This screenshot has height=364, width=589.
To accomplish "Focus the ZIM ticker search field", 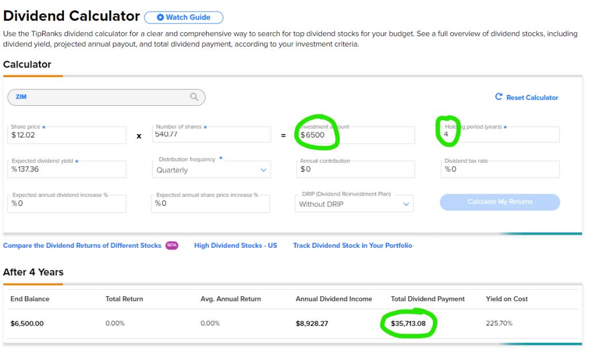I will (x=98, y=97).
